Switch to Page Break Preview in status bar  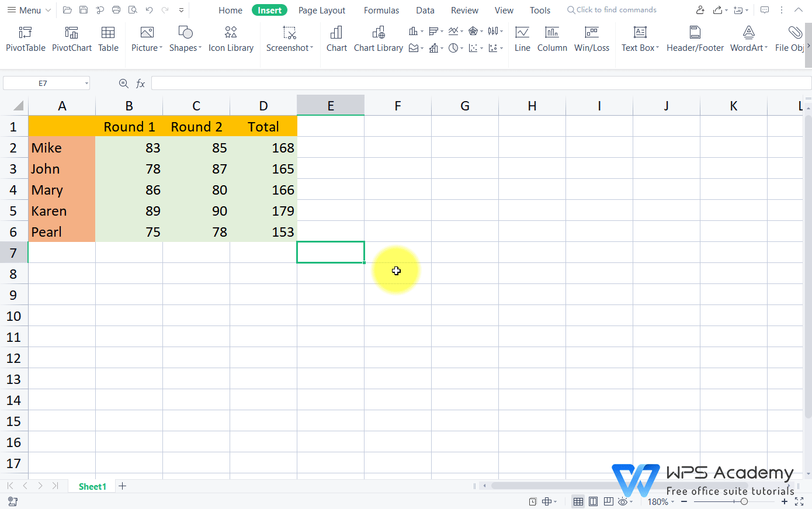tap(608, 501)
